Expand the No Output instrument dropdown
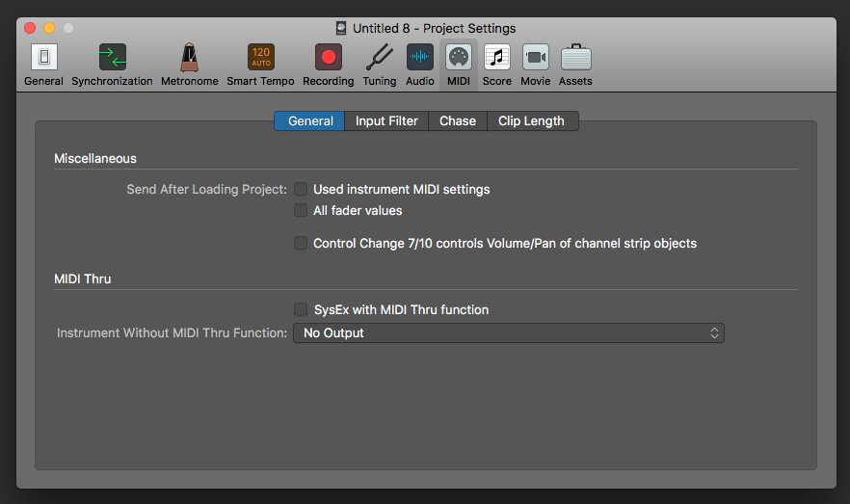The width and height of the screenshot is (850, 504). click(x=508, y=333)
